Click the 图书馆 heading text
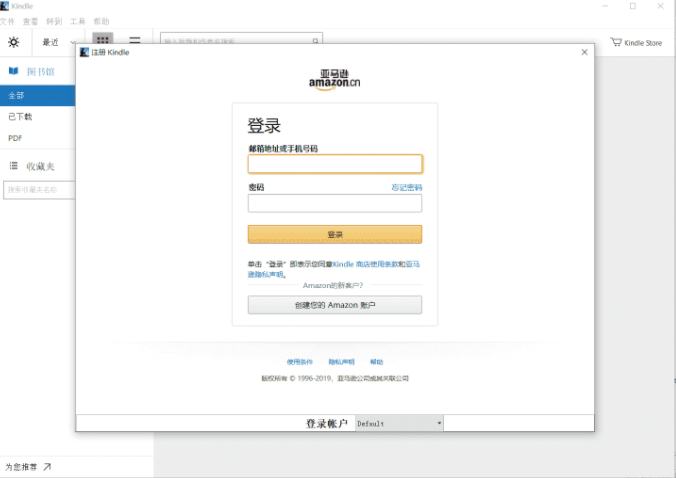 click(x=41, y=72)
